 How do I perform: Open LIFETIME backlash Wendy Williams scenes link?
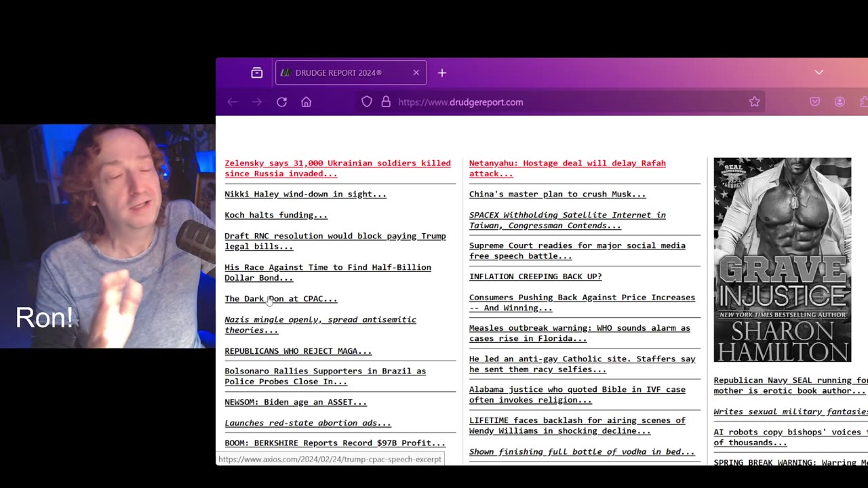pyautogui.click(x=577, y=426)
